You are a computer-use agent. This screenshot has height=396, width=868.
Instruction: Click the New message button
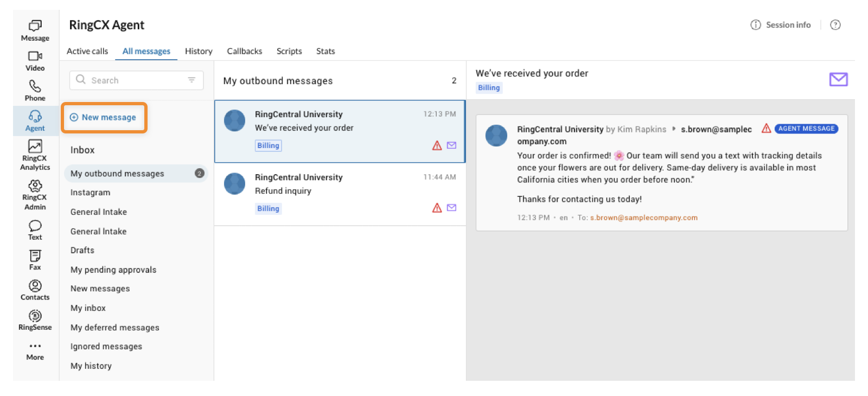coord(104,118)
